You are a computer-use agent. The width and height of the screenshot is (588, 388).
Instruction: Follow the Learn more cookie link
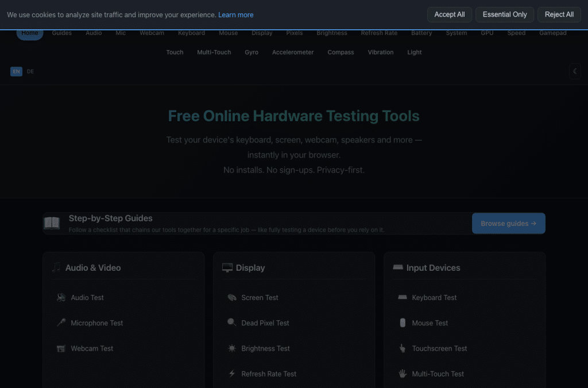[236, 15]
